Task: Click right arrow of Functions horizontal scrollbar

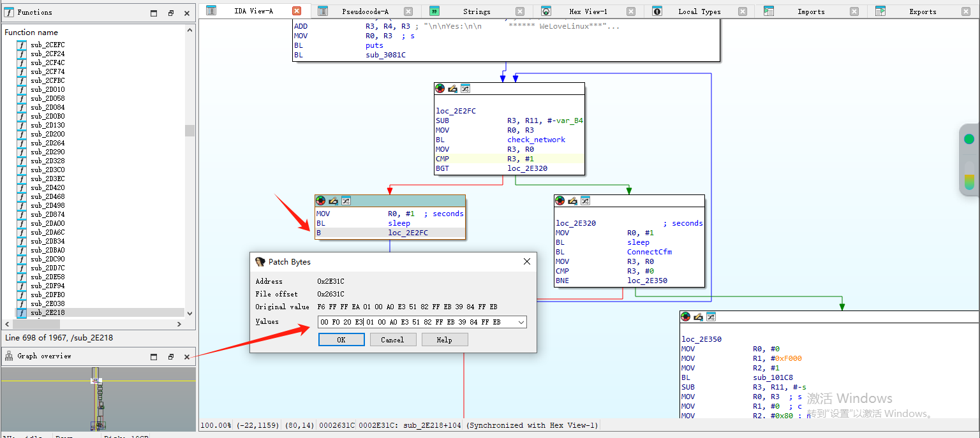Action: [181, 324]
